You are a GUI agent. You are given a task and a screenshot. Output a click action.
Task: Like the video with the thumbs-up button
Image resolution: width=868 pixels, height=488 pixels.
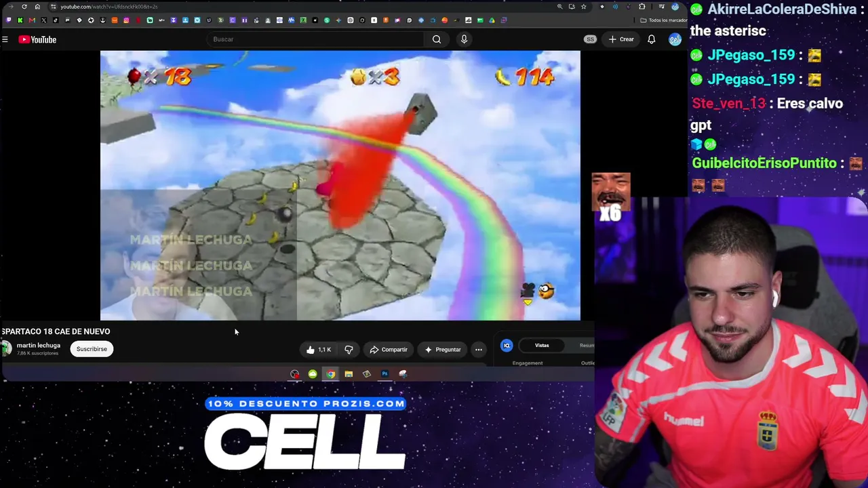(x=318, y=350)
